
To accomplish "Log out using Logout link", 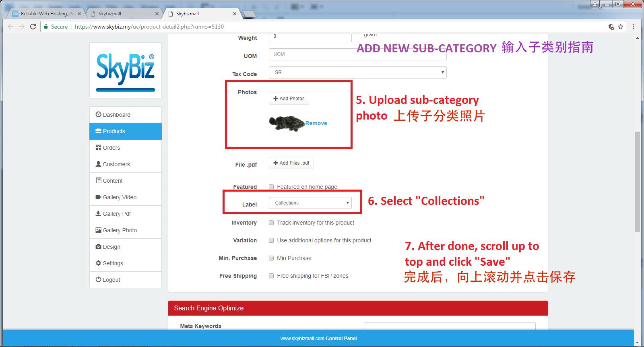I will click(126, 280).
